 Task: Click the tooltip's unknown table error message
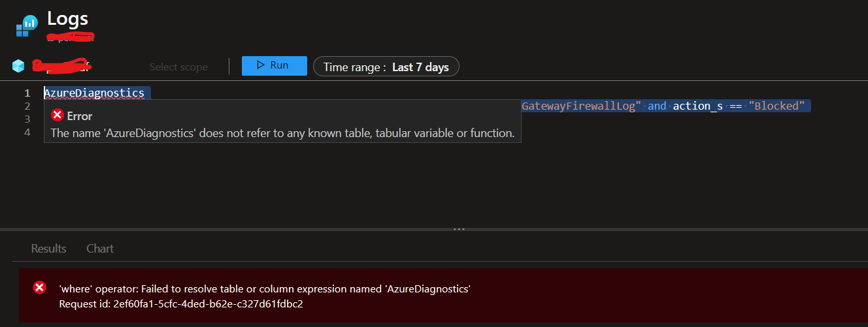pos(282,133)
